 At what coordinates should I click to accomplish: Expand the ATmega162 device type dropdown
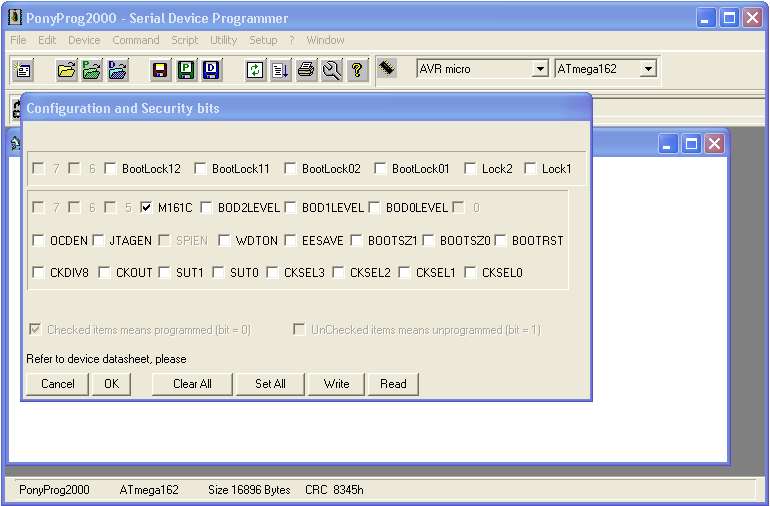648,69
